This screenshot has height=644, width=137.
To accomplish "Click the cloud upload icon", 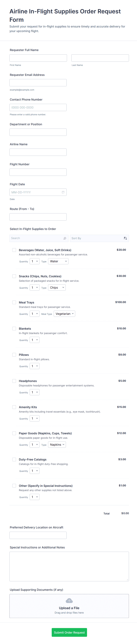I will [x=69, y=600].
